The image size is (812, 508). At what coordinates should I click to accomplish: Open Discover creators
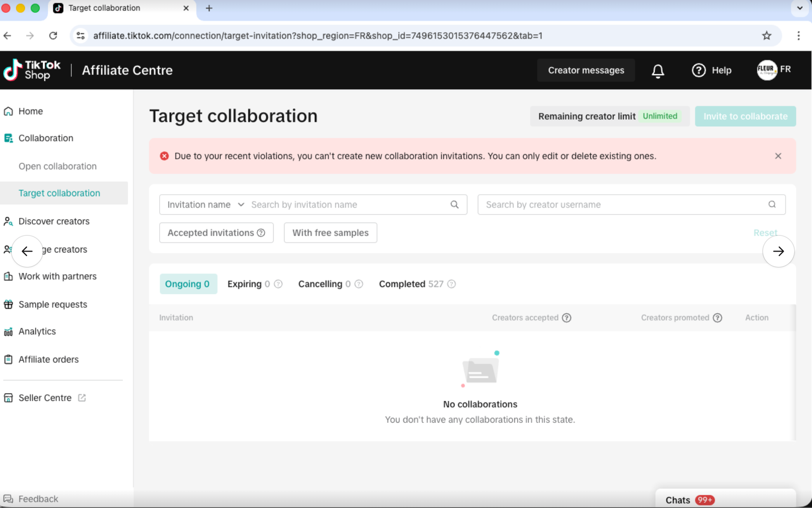tap(54, 221)
